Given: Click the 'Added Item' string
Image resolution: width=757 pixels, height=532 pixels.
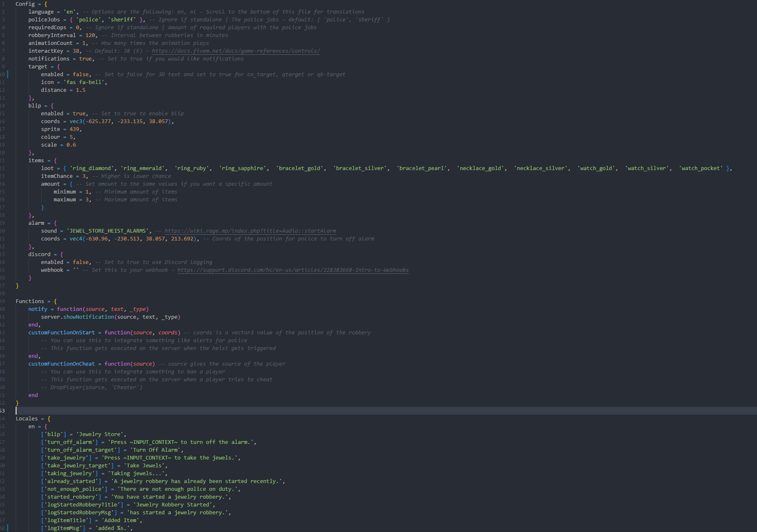Looking at the screenshot, I should tap(120, 520).
